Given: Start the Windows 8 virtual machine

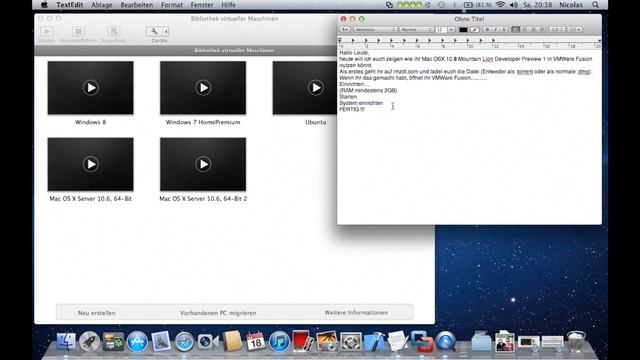Looking at the screenshot, I should [x=91, y=88].
